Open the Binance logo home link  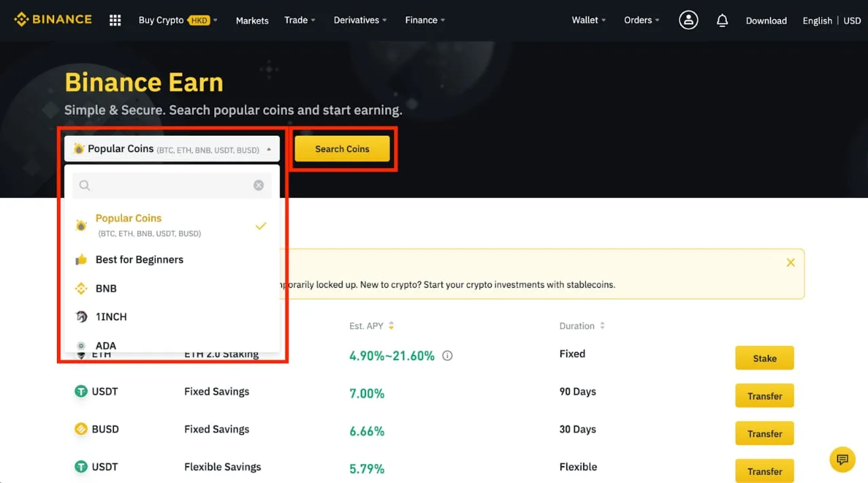pyautogui.click(x=53, y=20)
